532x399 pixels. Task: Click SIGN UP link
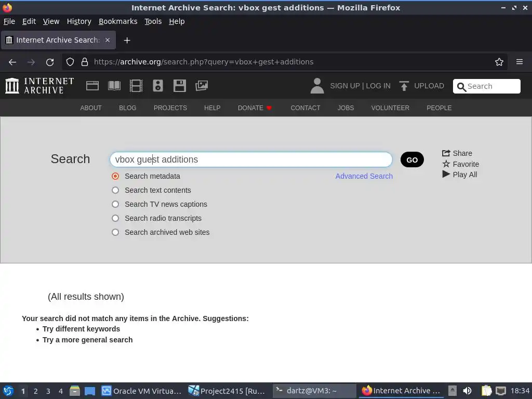pos(345,86)
